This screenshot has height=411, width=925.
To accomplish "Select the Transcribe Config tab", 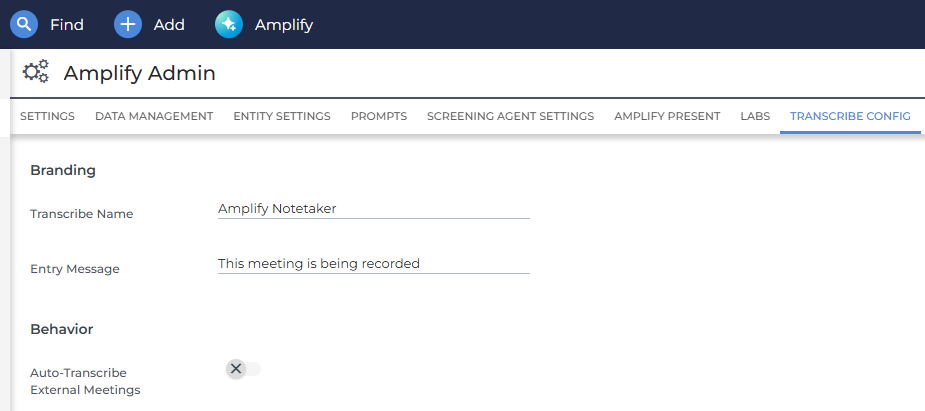I will tap(850, 116).
